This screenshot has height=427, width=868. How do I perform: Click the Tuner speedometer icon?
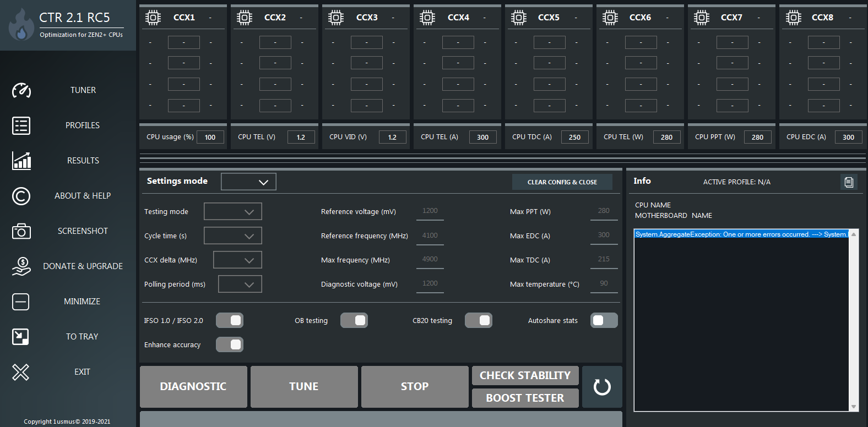tap(21, 90)
